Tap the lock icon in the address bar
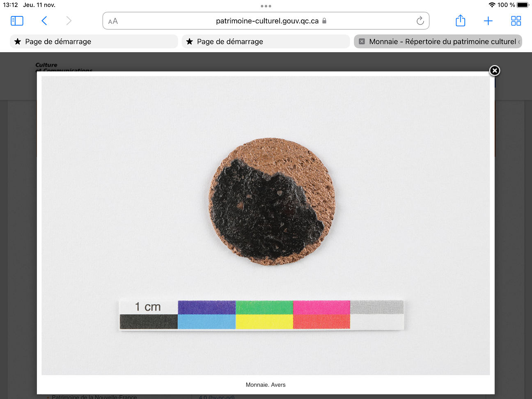 324,21
